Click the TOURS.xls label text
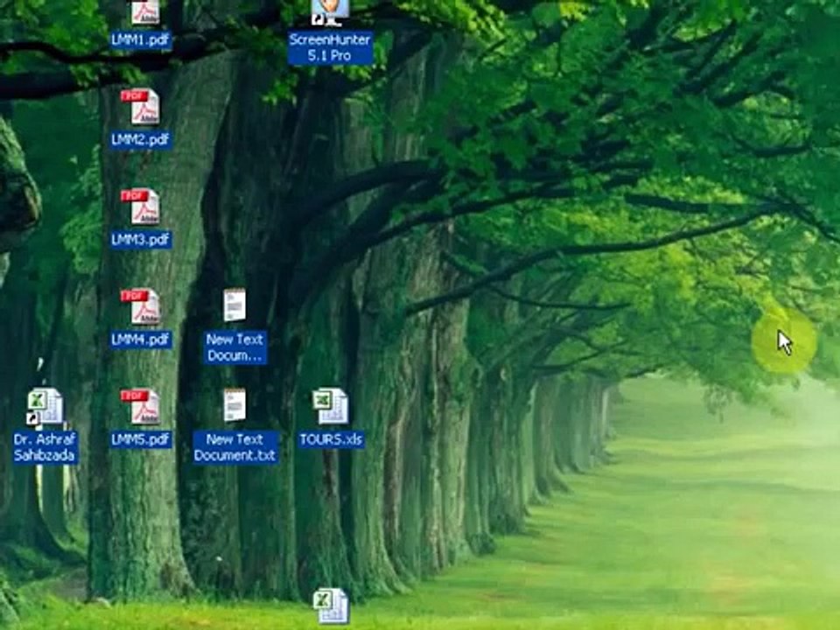Viewport: 840px width, 630px height. coord(331,440)
